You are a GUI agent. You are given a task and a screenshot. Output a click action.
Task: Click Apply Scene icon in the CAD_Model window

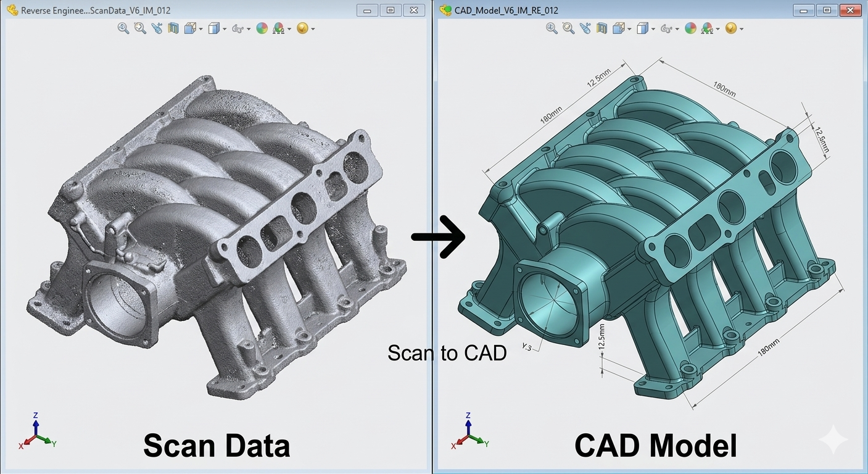pos(707,28)
